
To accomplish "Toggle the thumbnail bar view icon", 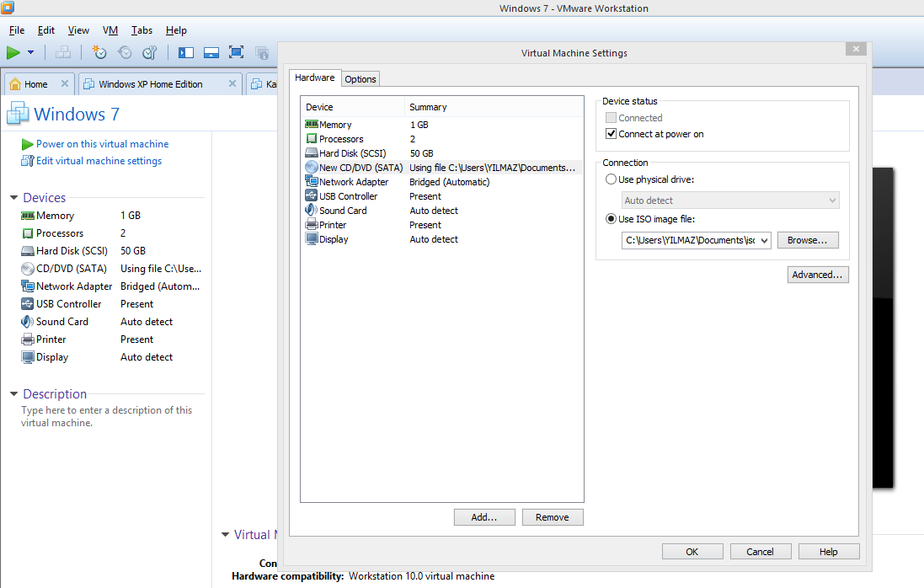I will click(x=211, y=53).
